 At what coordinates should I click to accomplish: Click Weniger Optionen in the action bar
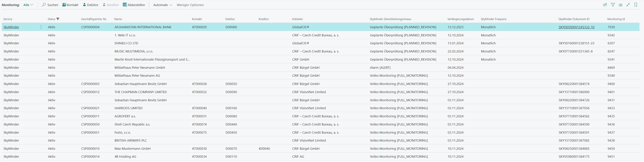click(x=190, y=4)
